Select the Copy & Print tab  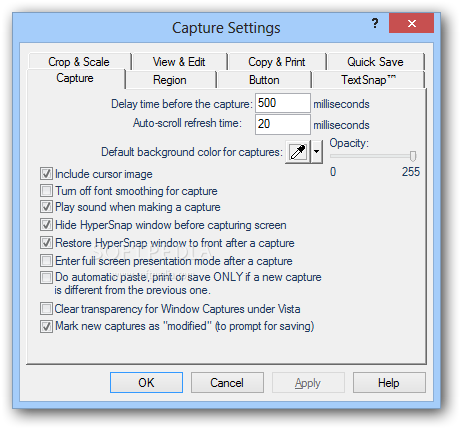tap(277, 62)
